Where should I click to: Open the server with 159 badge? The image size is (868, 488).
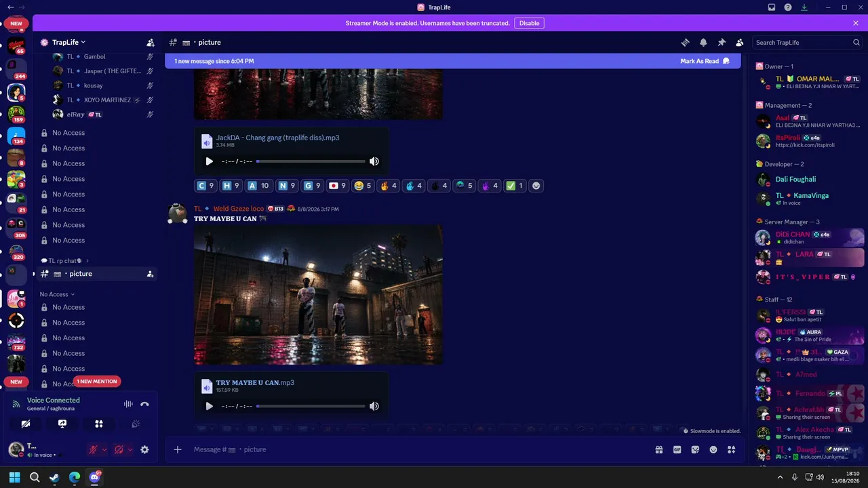click(16, 113)
